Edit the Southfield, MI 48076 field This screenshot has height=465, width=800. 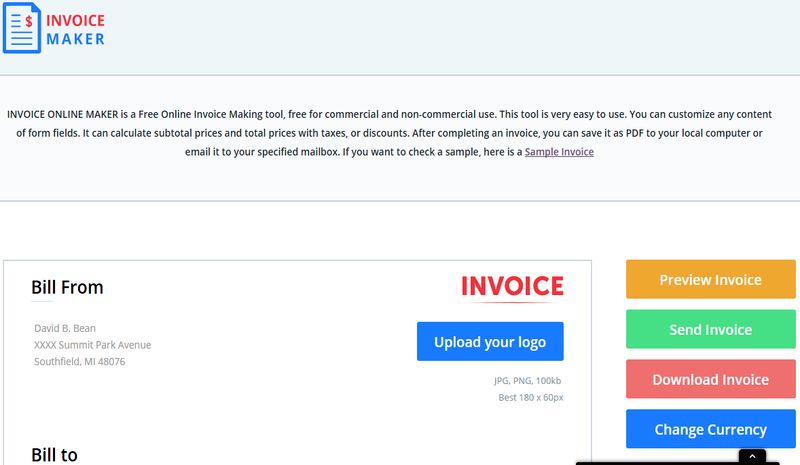pos(80,361)
